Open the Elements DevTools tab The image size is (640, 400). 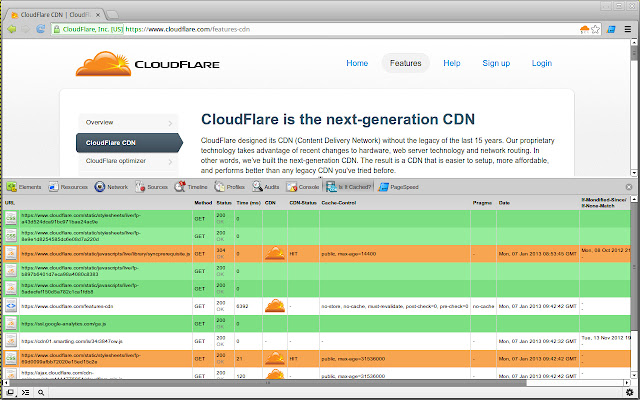24,187
